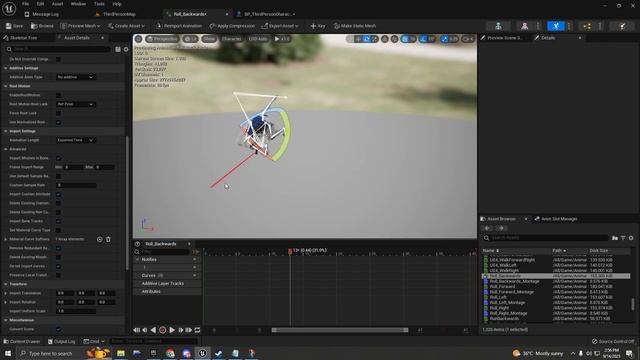Viewport: 640px width, 360px height.
Task: Open the Window menu
Action: click(78, 4)
